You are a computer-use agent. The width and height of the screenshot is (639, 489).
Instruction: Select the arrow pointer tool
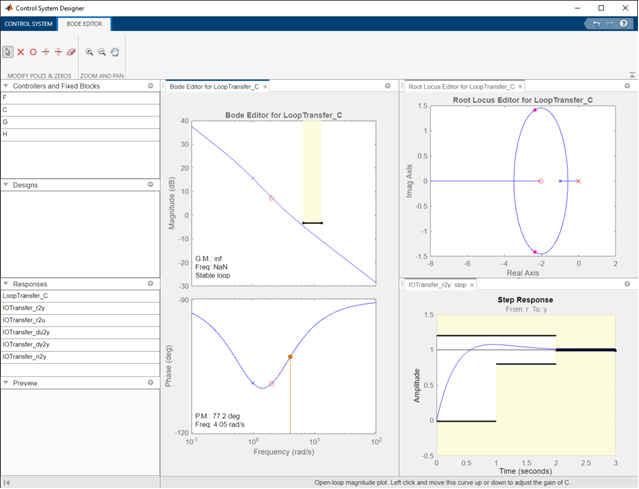pos(8,51)
